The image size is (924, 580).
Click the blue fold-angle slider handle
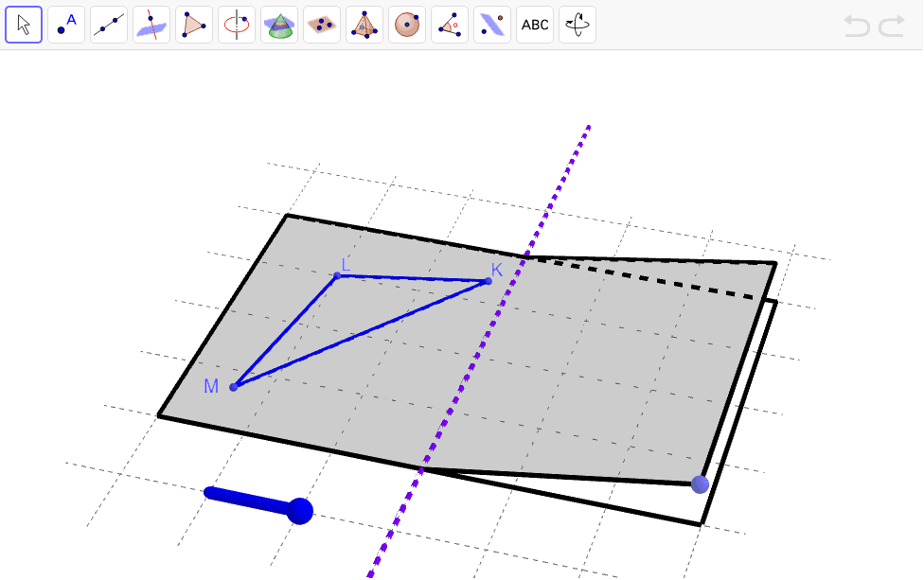(299, 510)
